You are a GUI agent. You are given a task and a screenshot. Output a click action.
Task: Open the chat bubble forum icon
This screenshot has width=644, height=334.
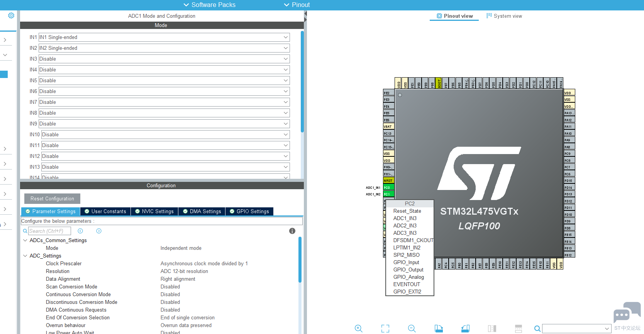[627, 312]
